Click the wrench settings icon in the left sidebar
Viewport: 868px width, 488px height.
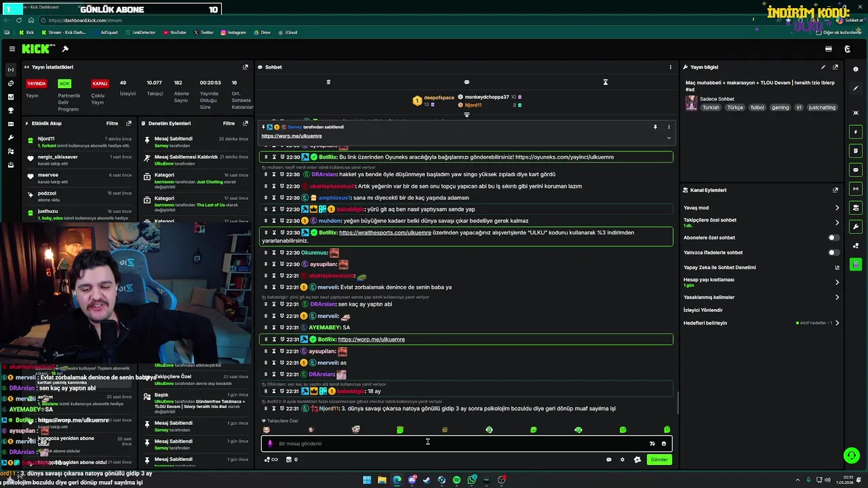tap(10, 138)
